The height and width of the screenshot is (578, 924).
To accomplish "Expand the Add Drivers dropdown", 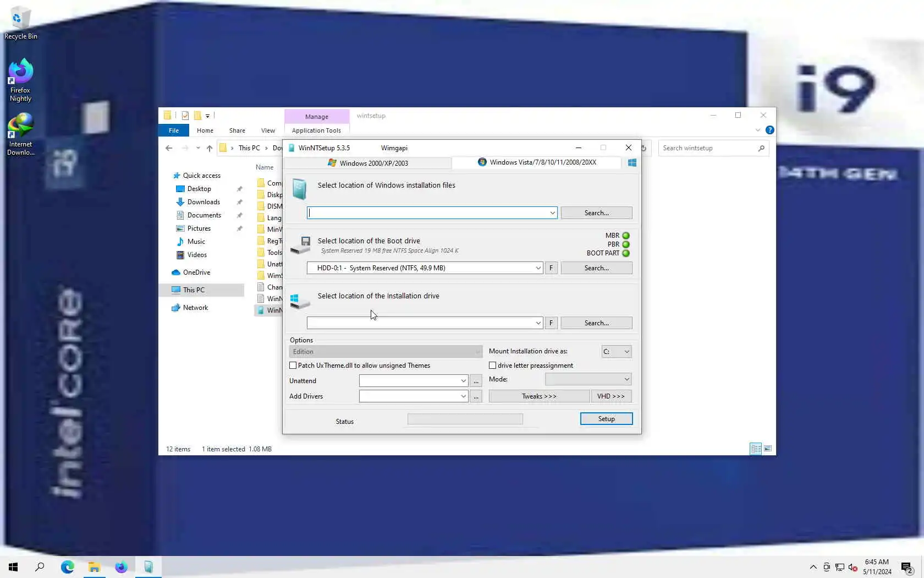I will tap(463, 396).
